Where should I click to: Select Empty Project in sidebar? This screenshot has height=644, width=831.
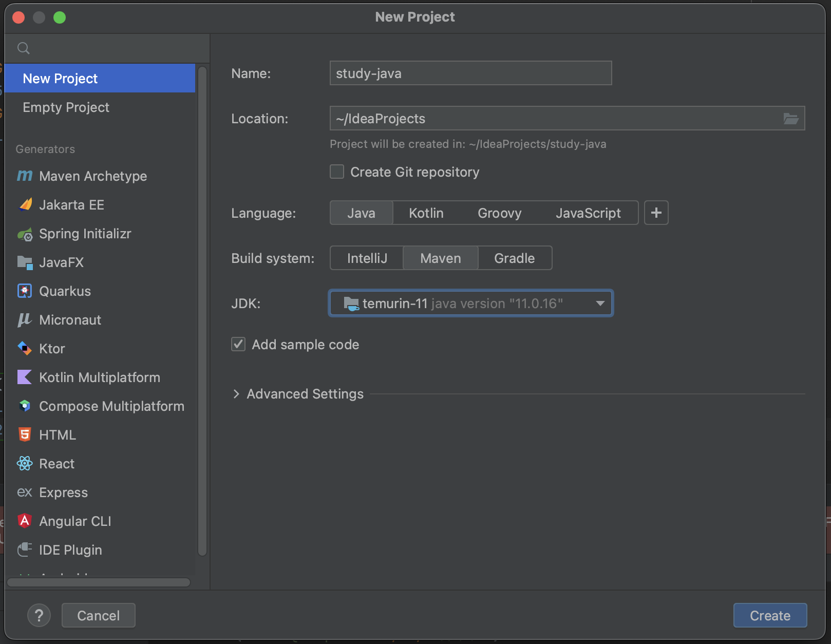[100, 107]
